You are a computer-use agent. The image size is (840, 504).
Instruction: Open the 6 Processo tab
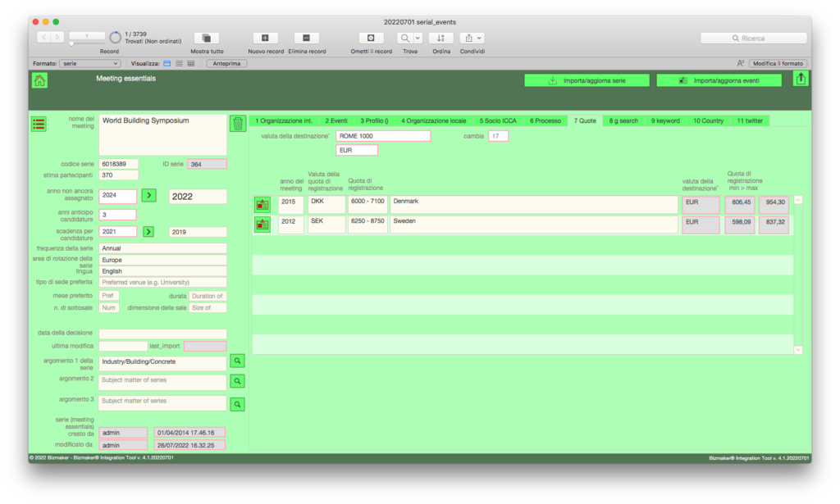coord(545,121)
